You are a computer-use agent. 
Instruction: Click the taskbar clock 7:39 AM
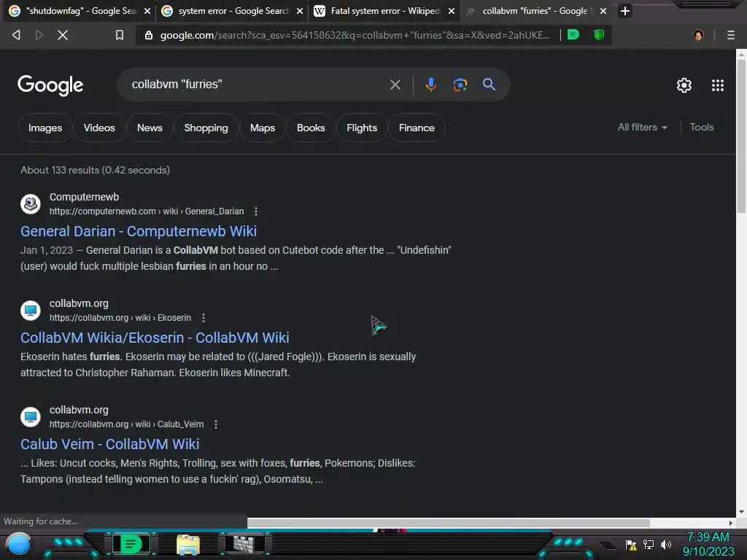[x=708, y=537]
